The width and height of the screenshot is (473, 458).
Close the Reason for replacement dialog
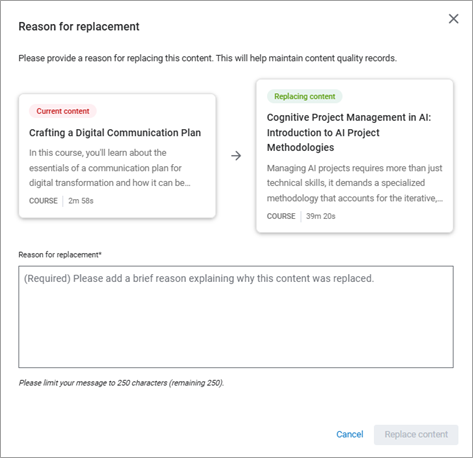click(x=453, y=19)
